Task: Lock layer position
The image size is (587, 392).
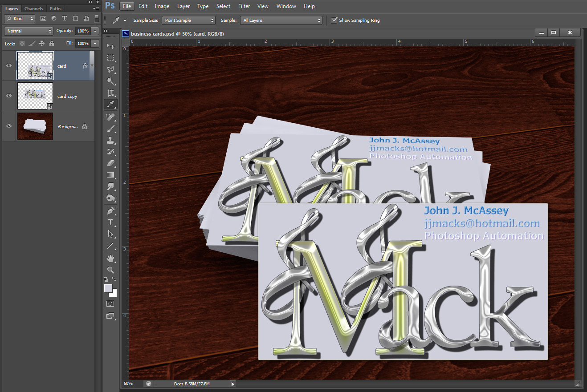Action: pos(41,44)
